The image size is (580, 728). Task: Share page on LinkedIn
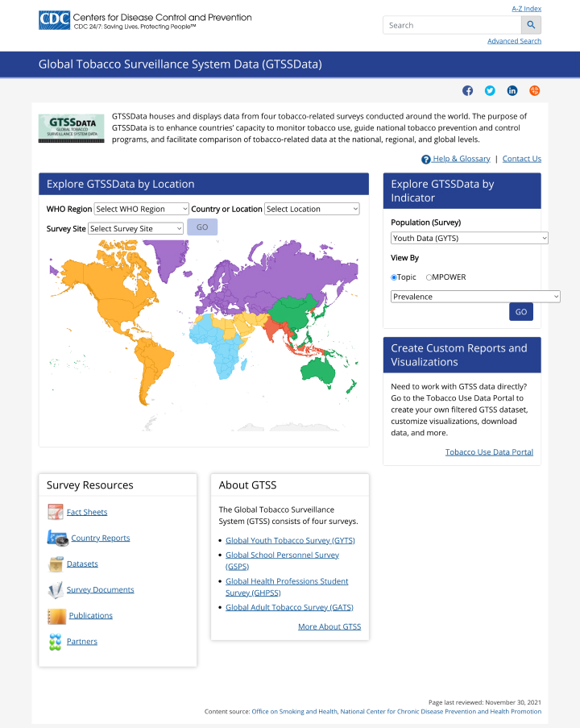pos(512,90)
